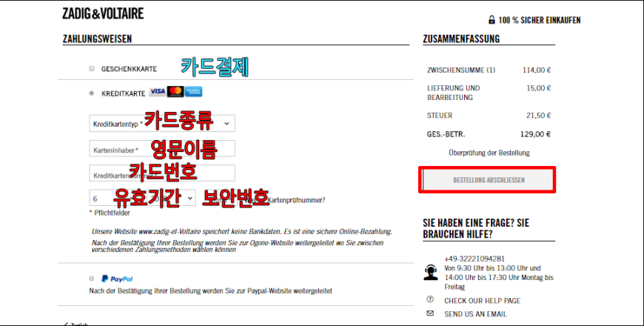Click the email envelope icon
Image resolution: width=644 pixels, height=326 pixels.
coord(430,313)
